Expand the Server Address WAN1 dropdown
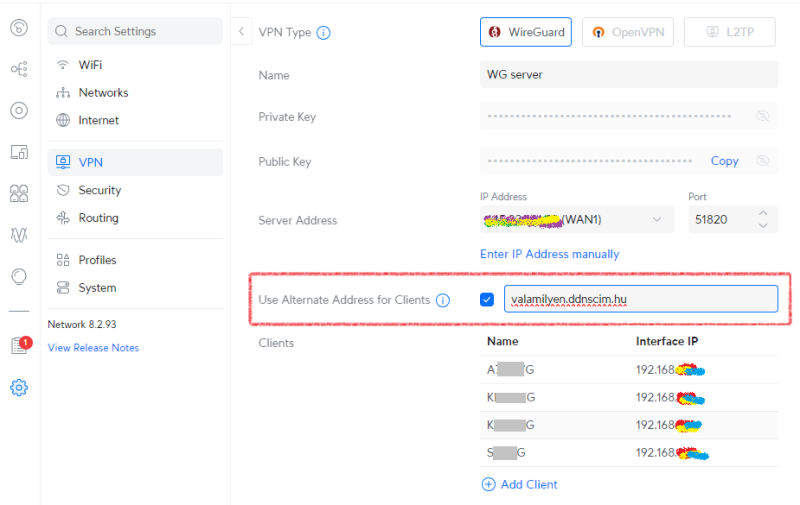The width and height of the screenshot is (800, 505). coord(656,219)
